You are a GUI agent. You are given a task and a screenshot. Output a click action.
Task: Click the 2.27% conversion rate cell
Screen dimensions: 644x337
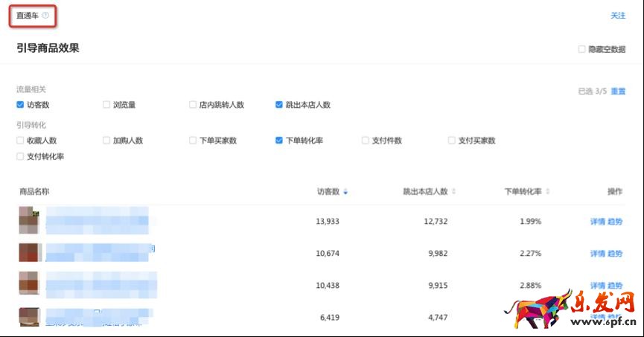(x=531, y=253)
